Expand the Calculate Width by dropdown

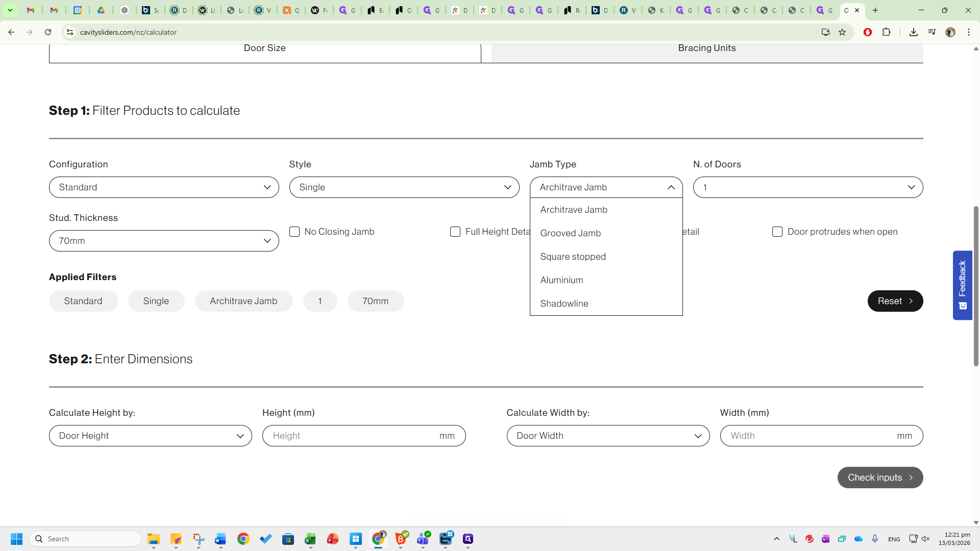click(x=608, y=436)
